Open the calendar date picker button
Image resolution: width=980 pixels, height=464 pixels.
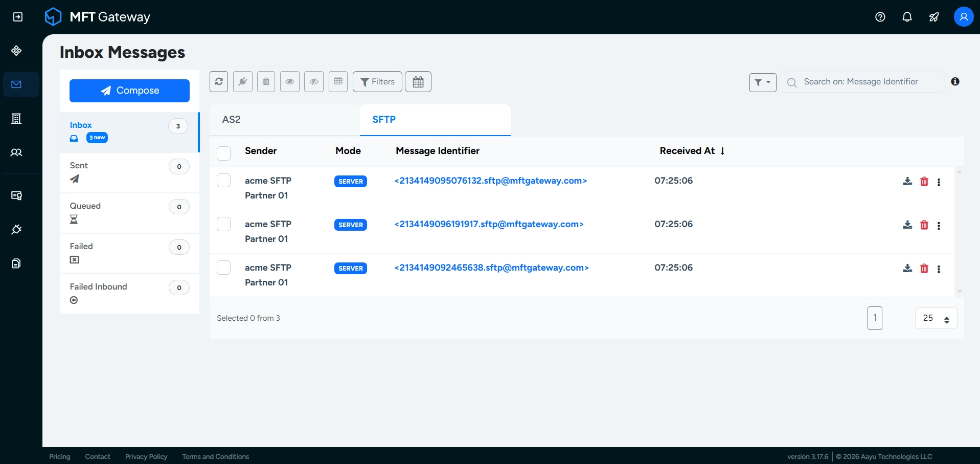pyautogui.click(x=418, y=81)
